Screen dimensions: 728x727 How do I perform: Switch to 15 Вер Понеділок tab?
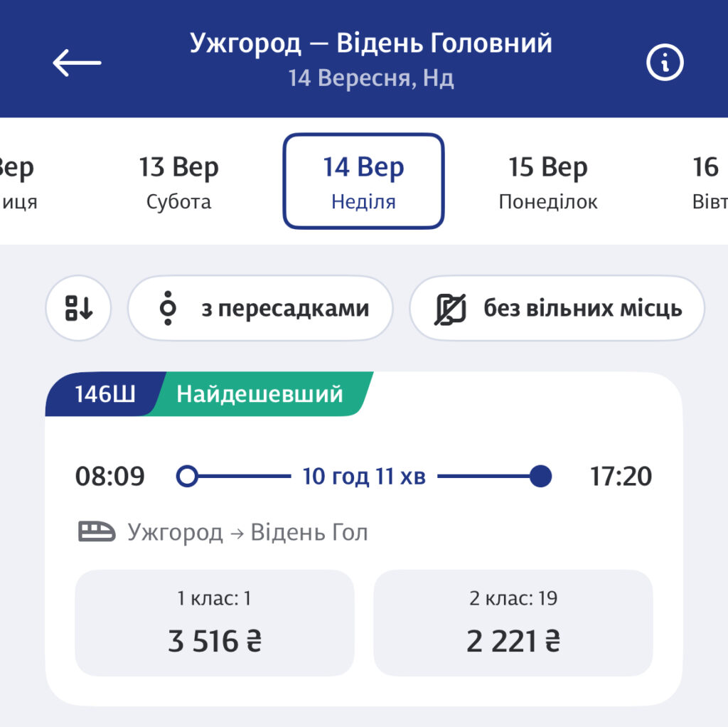pos(547,181)
